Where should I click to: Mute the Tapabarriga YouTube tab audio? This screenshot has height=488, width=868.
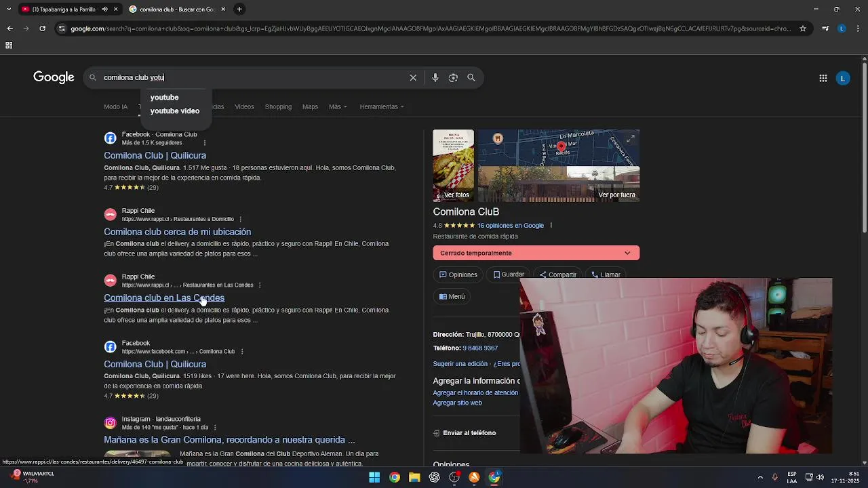(x=104, y=9)
